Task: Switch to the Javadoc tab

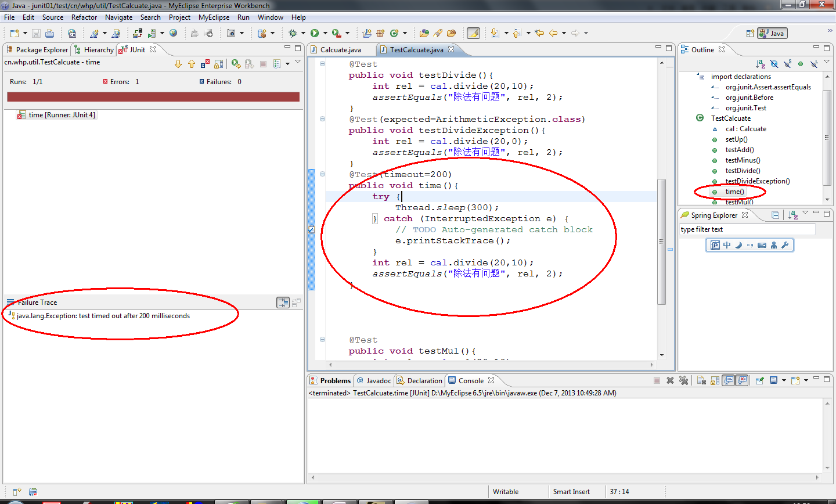Action: pos(374,381)
